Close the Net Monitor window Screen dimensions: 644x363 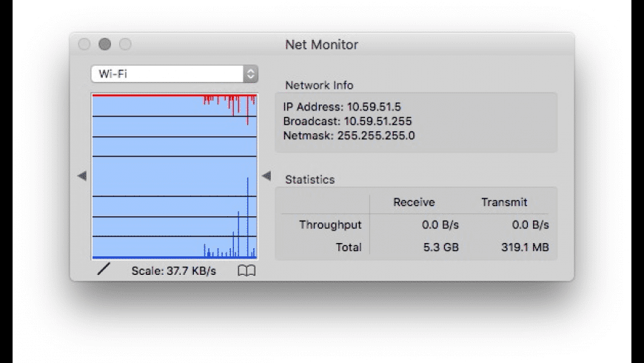tap(84, 44)
